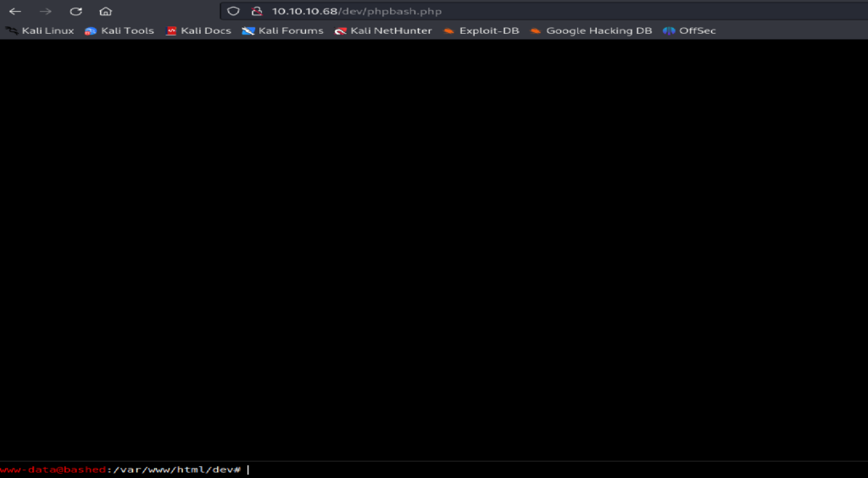868x478 pixels.
Task: Open the Exploit-DB bookmark
Action: 481,31
